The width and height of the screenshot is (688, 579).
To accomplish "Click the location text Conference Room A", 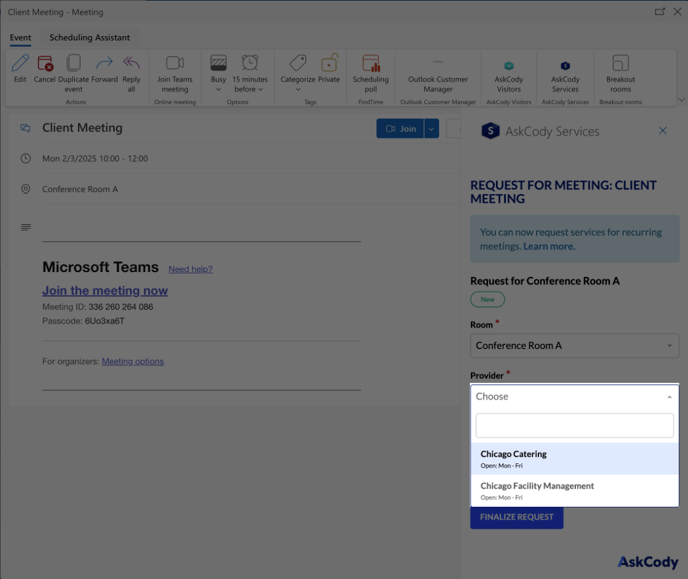I will 80,189.
